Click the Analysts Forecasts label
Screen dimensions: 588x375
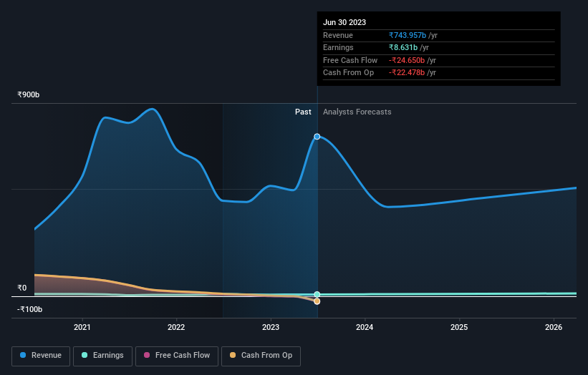tap(357, 112)
